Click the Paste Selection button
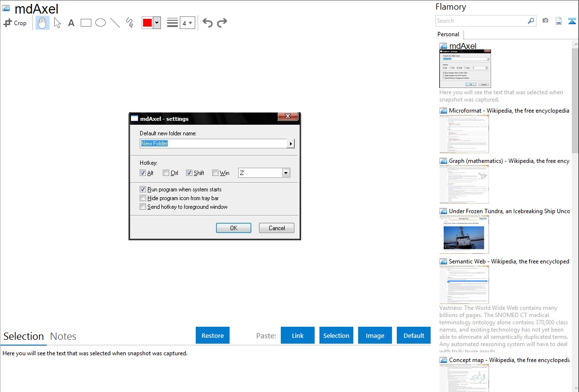The image size is (579, 392). (336, 335)
